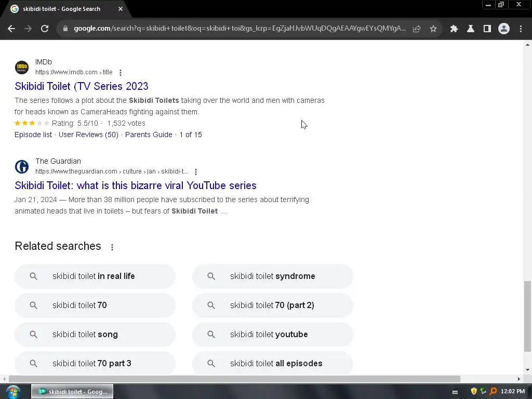This screenshot has height=399, width=532.
Task: Click the yellow shield tray icon
Action: click(474, 392)
